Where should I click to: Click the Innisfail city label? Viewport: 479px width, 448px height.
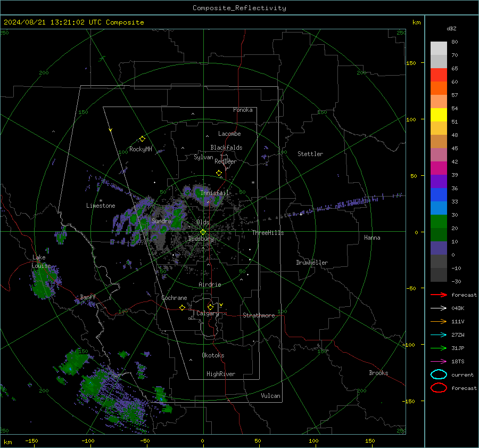click(215, 193)
